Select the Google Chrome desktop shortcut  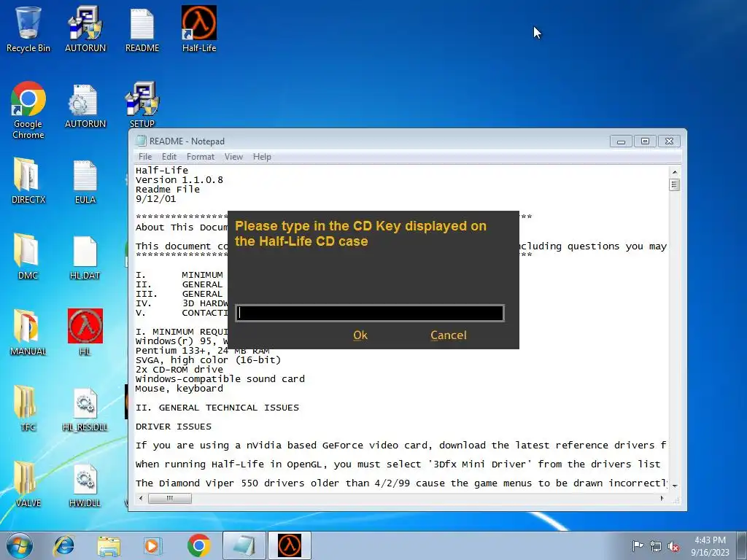point(28,111)
